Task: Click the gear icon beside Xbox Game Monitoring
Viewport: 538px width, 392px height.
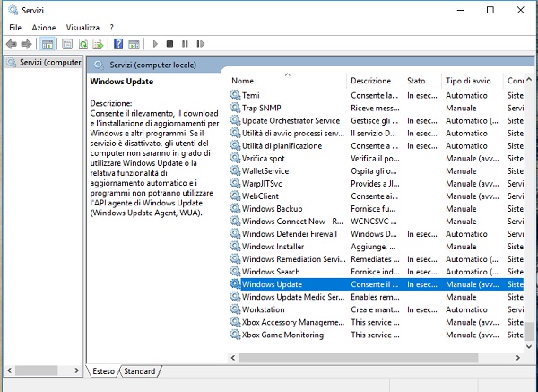Action: click(235, 335)
